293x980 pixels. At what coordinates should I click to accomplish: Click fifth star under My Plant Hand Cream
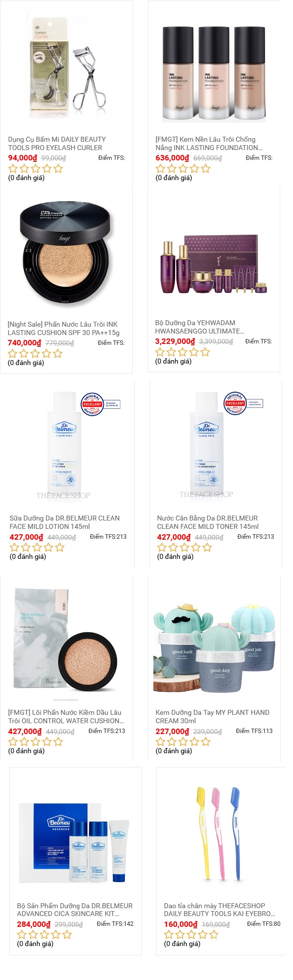pos(206,741)
